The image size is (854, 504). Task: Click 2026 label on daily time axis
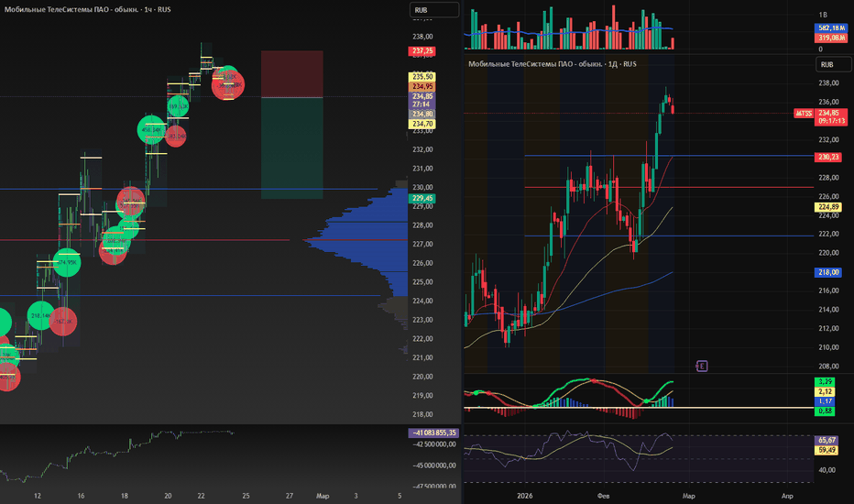pos(524,496)
